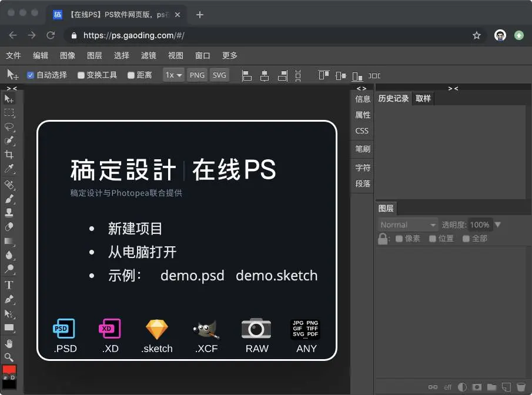Enable the 变换工具 checkbox

point(81,75)
